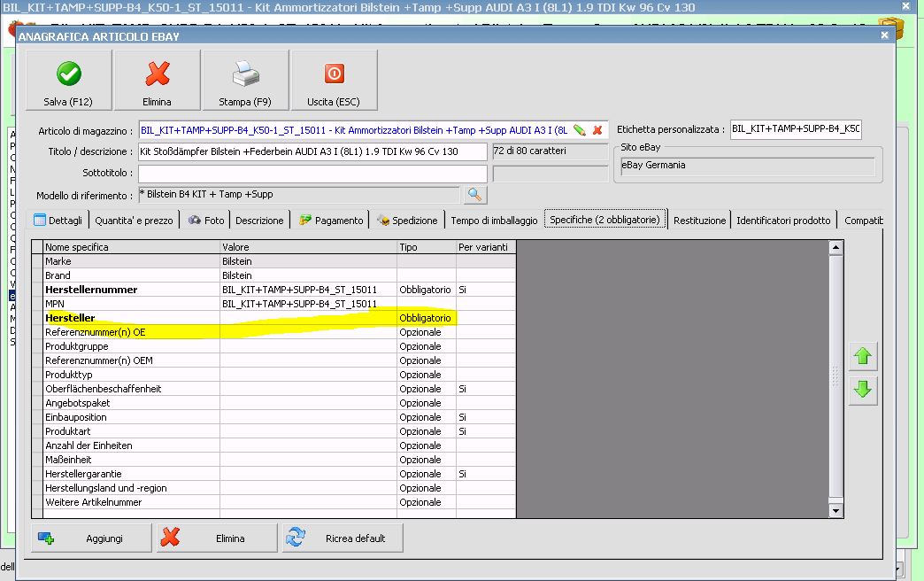
Task: Click the Sottotitolo input field
Action: tap(312, 174)
